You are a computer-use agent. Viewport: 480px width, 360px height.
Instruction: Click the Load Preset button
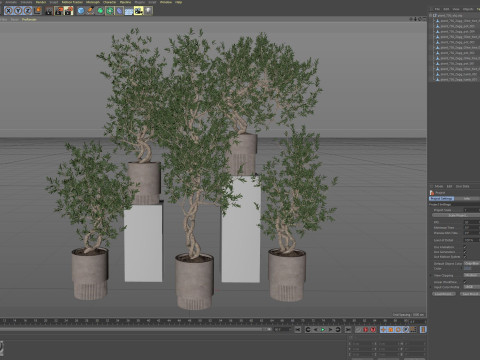click(444, 294)
